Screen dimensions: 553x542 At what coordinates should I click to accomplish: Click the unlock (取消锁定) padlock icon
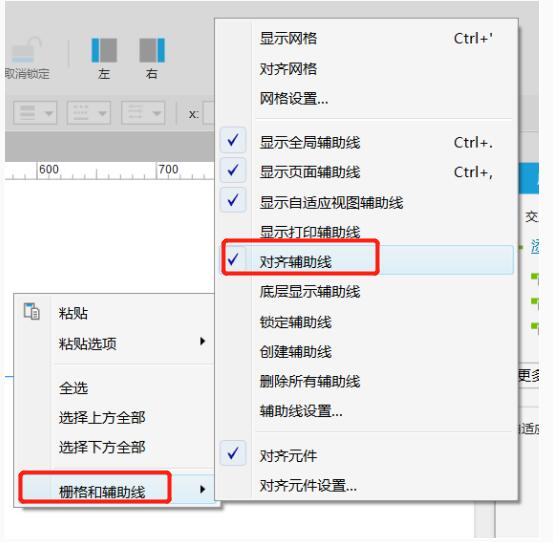click(x=27, y=50)
